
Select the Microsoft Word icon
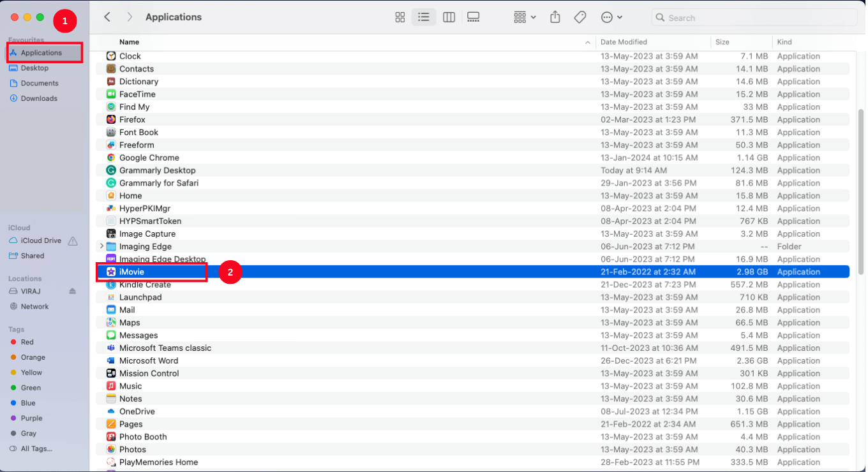(111, 360)
